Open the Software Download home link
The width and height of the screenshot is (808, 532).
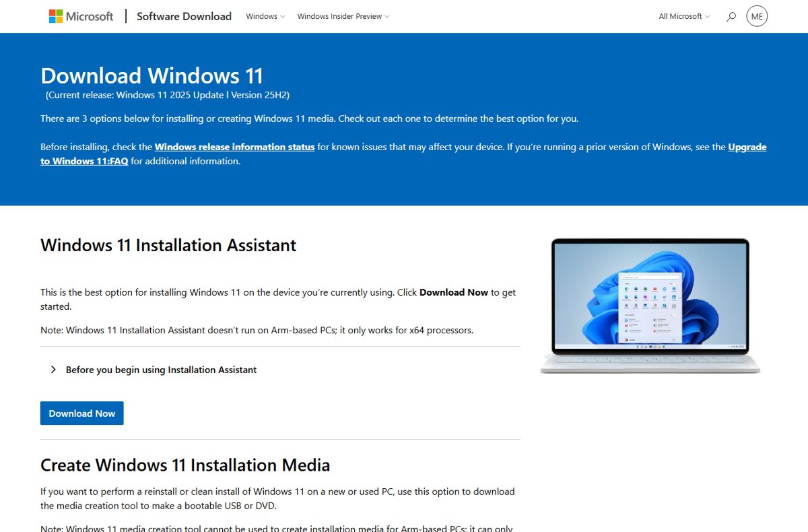pyautogui.click(x=184, y=16)
